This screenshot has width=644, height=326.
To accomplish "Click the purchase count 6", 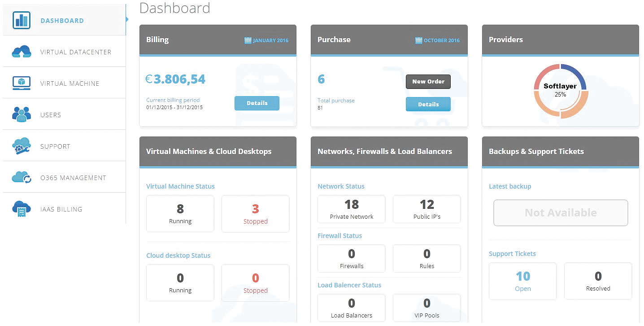I will (x=321, y=79).
